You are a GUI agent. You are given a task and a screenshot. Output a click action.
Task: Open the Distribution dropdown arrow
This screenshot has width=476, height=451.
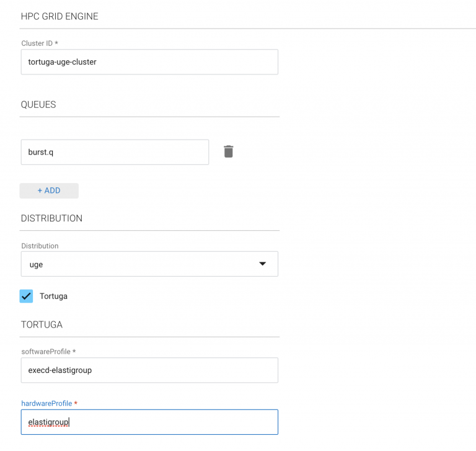click(x=262, y=264)
